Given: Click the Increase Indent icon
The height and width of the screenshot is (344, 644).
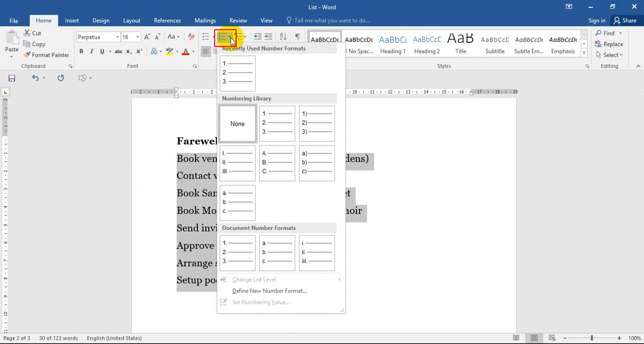Looking at the screenshot, I should 268,37.
